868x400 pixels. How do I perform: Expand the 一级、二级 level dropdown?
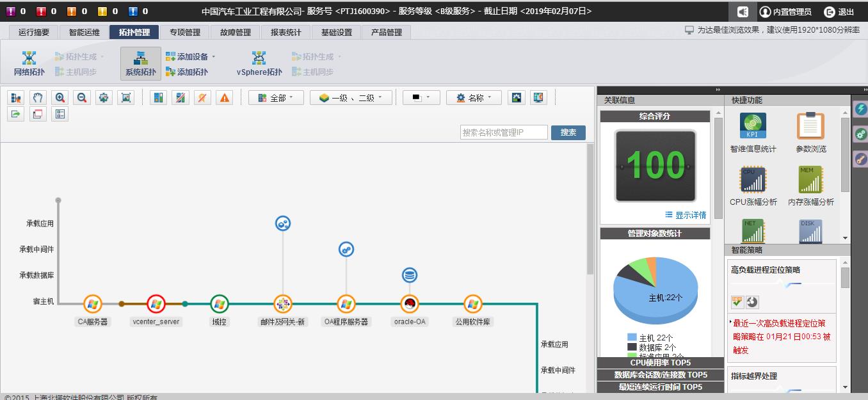point(351,97)
